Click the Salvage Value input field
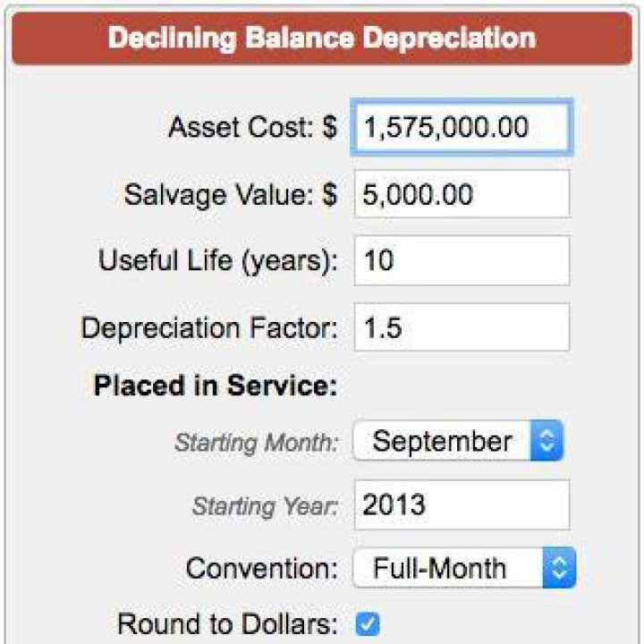 (x=462, y=194)
